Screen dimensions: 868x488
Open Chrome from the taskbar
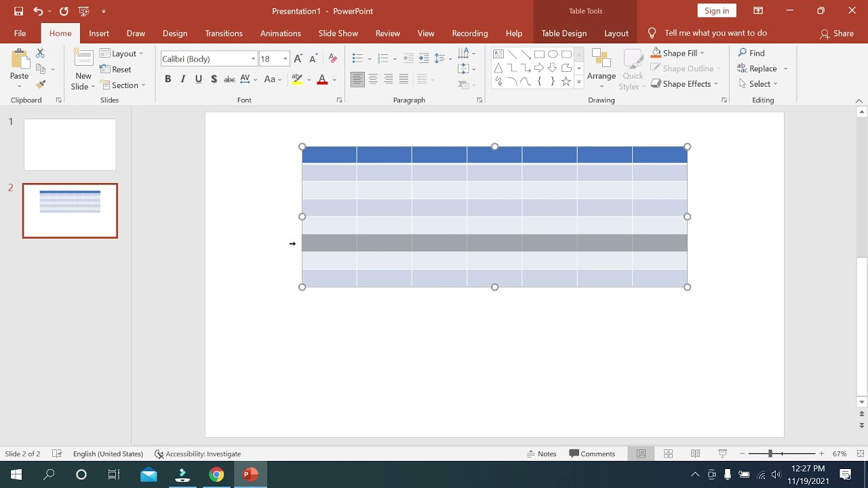click(216, 474)
